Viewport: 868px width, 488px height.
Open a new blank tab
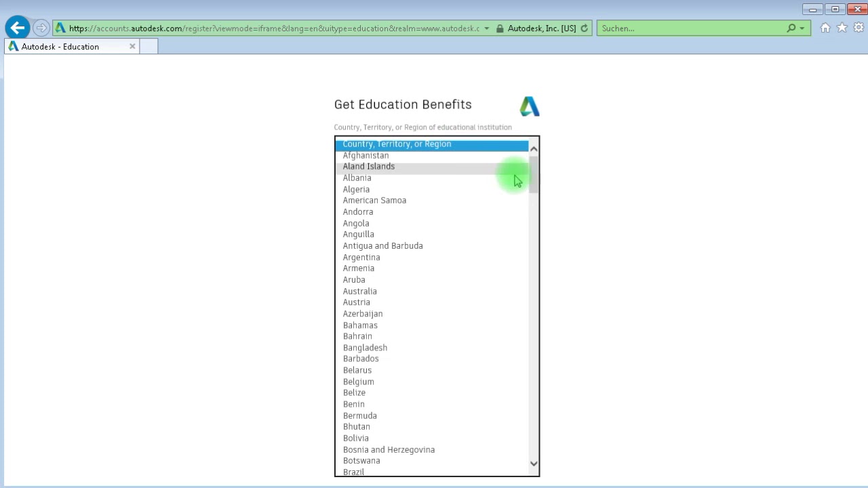(x=149, y=46)
